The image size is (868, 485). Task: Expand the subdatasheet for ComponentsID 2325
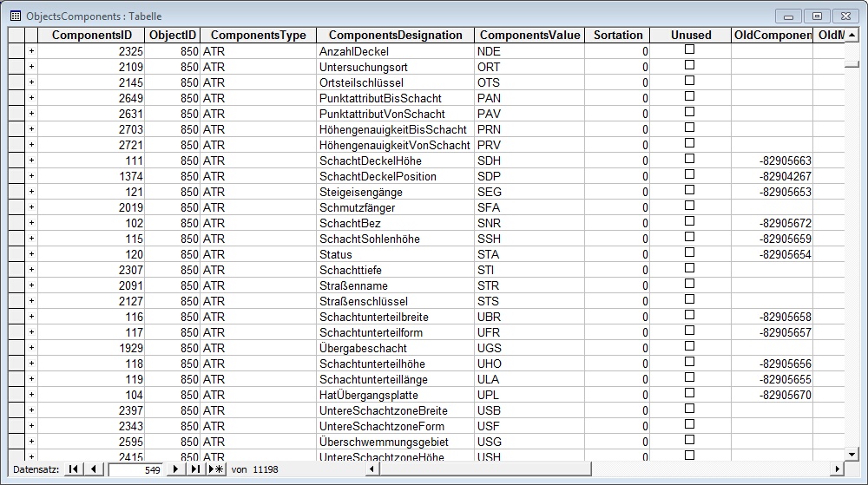pos(31,51)
